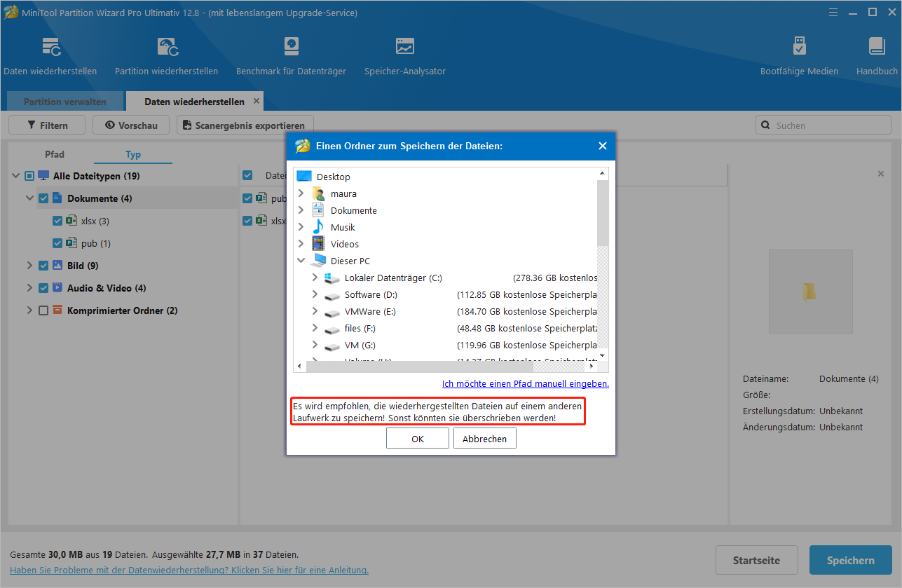Click the Videos film icon in dialog
This screenshot has width=902, height=588.
pos(319,244)
